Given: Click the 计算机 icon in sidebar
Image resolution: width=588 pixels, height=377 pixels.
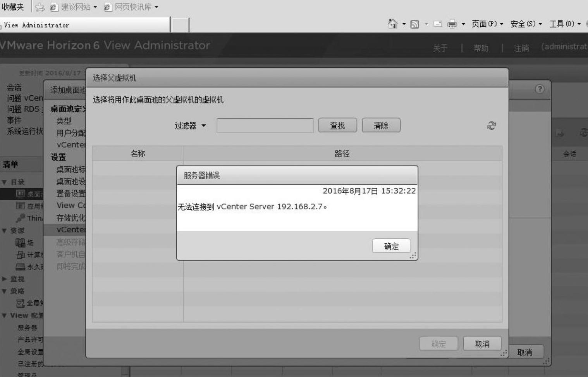Looking at the screenshot, I should pyautogui.click(x=21, y=255).
